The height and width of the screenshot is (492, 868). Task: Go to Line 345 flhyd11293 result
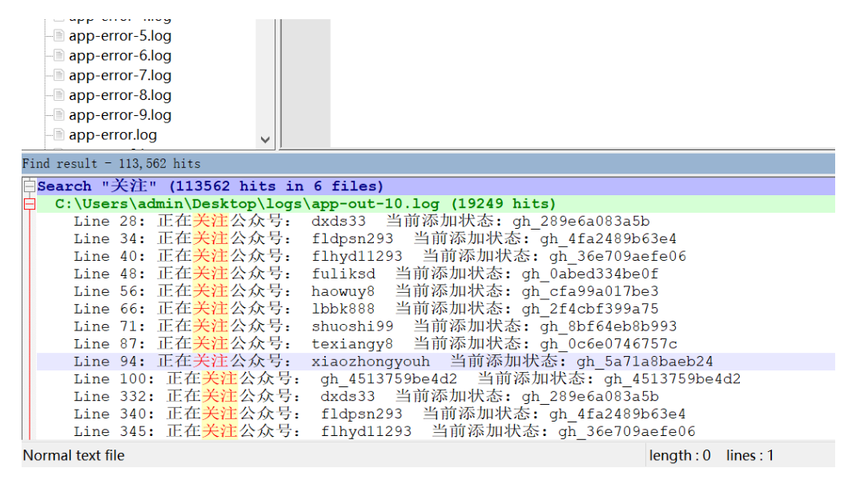coord(384,432)
